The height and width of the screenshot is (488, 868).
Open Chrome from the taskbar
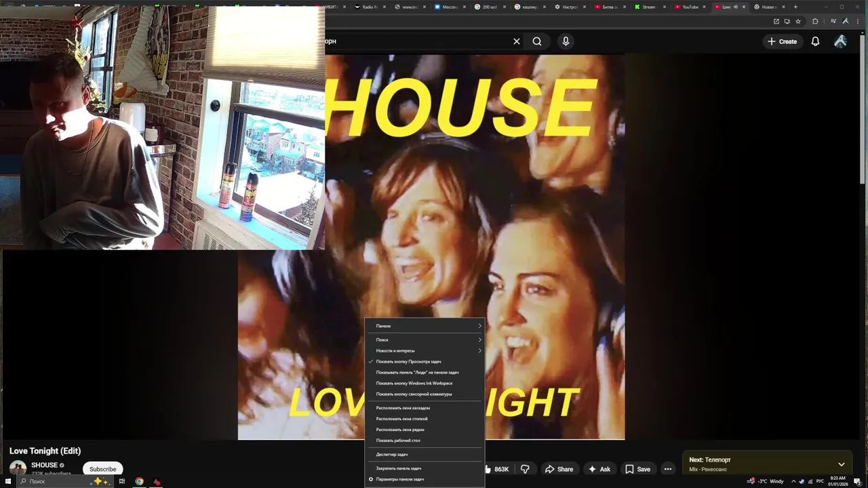[x=139, y=481]
